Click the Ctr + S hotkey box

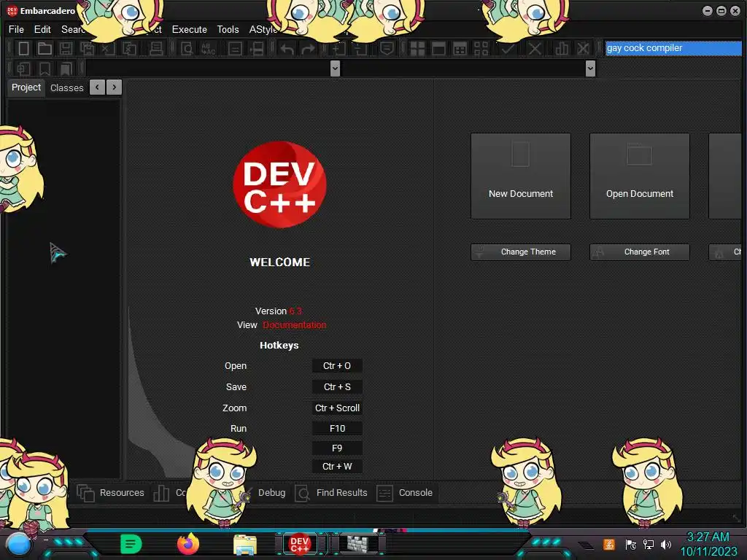click(x=337, y=386)
